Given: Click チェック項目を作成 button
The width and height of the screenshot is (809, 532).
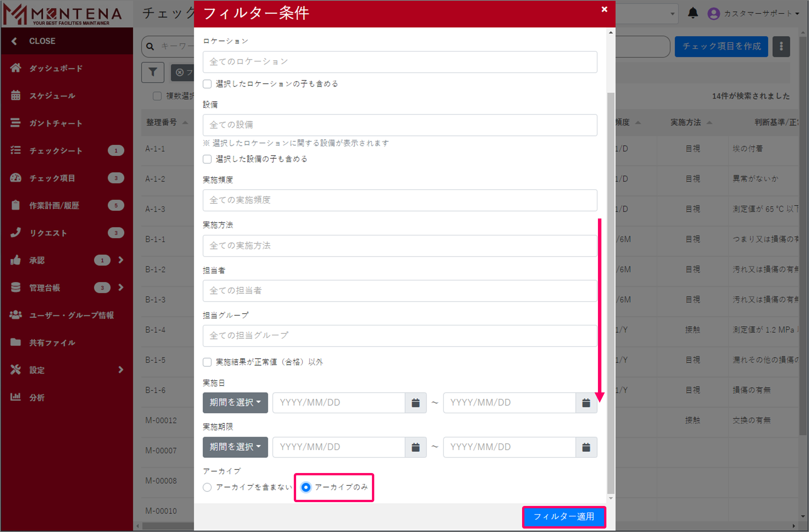Looking at the screenshot, I should tap(721, 46).
